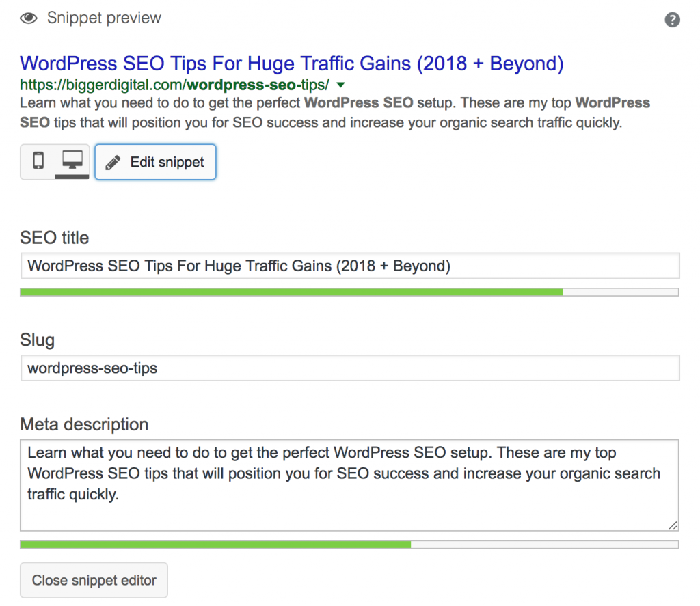Click the green biggerdigital.com URL
Screen dimensions: 700x606
click(174, 85)
